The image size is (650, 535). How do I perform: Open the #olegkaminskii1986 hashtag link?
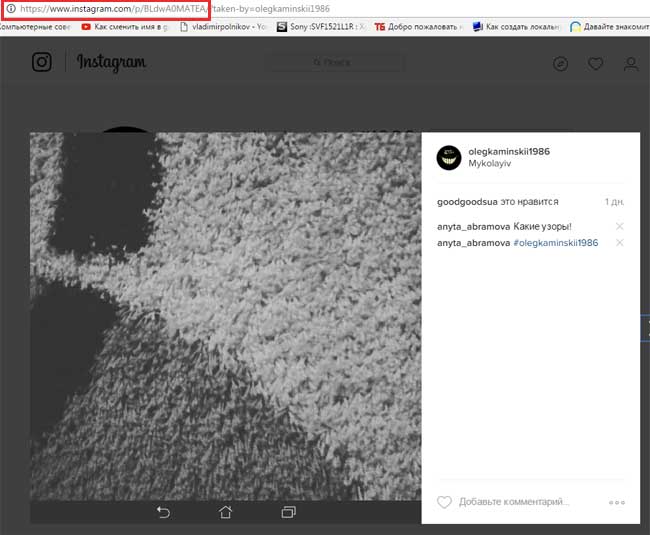click(x=555, y=243)
